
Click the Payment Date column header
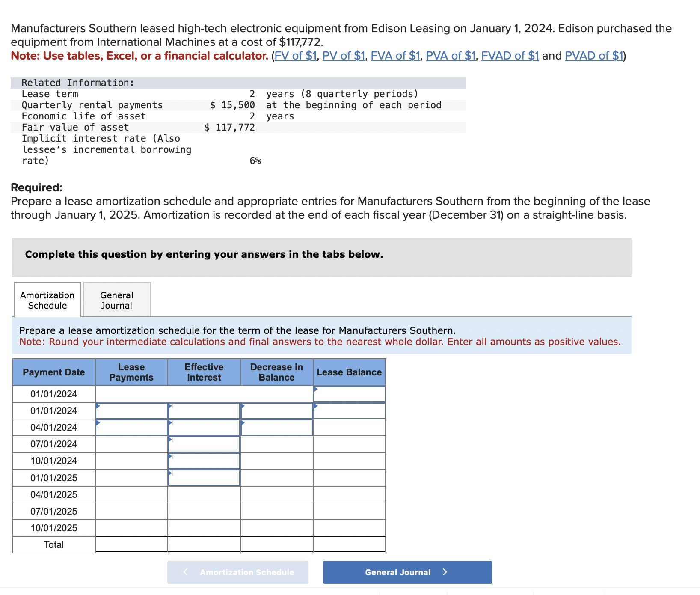[x=54, y=372]
